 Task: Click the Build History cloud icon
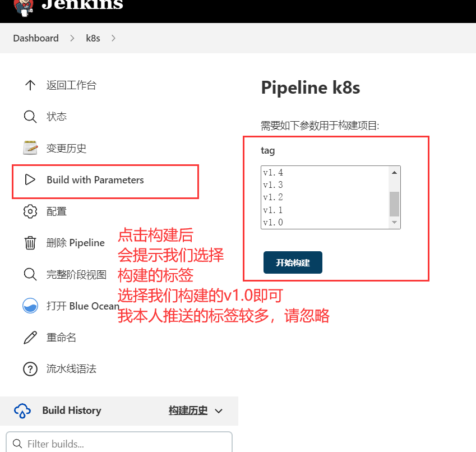click(x=22, y=411)
